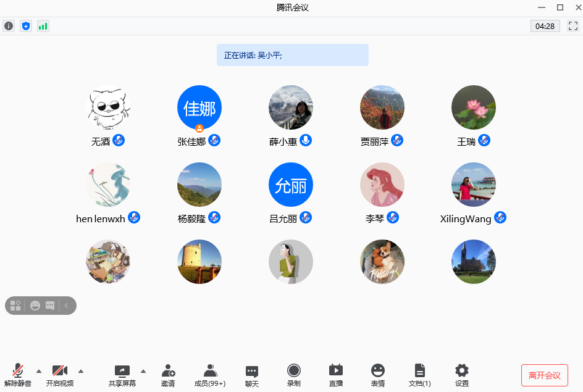583x392 pixels.
Task: Open the meeting info icon
Action: pyautogui.click(x=9, y=26)
